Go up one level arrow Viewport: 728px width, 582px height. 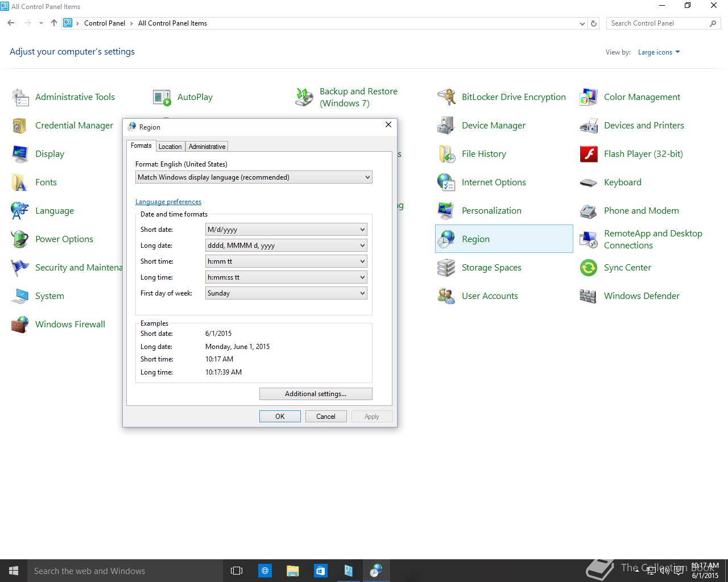tap(54, 23)
